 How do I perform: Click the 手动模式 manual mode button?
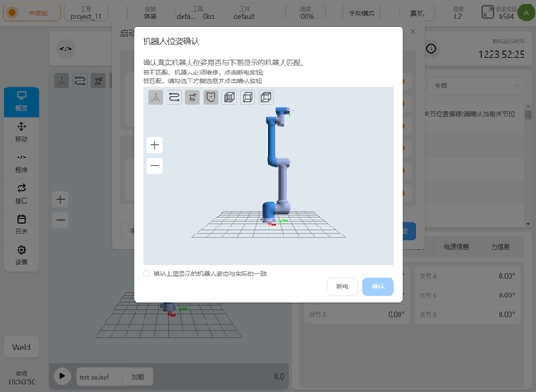pos(361,12)
